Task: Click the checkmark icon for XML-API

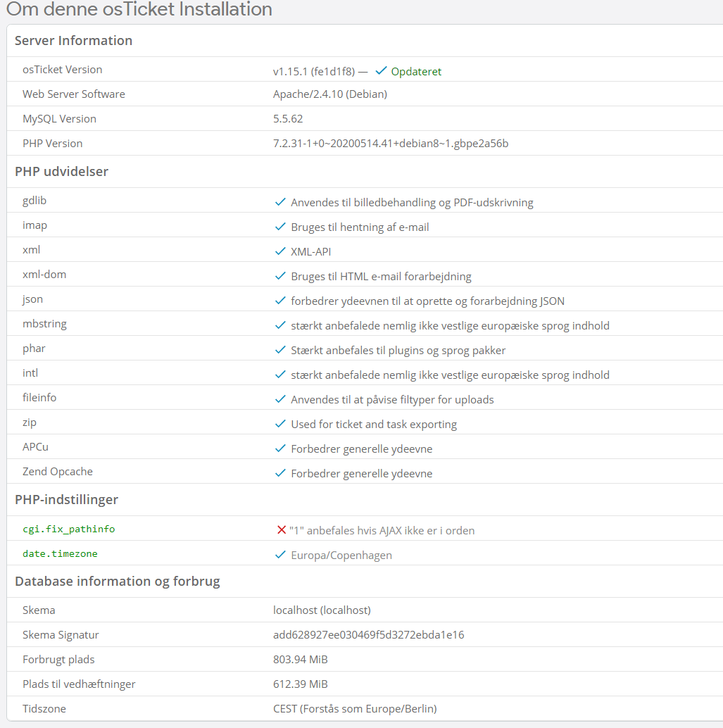Action: (x=280, y=251)
